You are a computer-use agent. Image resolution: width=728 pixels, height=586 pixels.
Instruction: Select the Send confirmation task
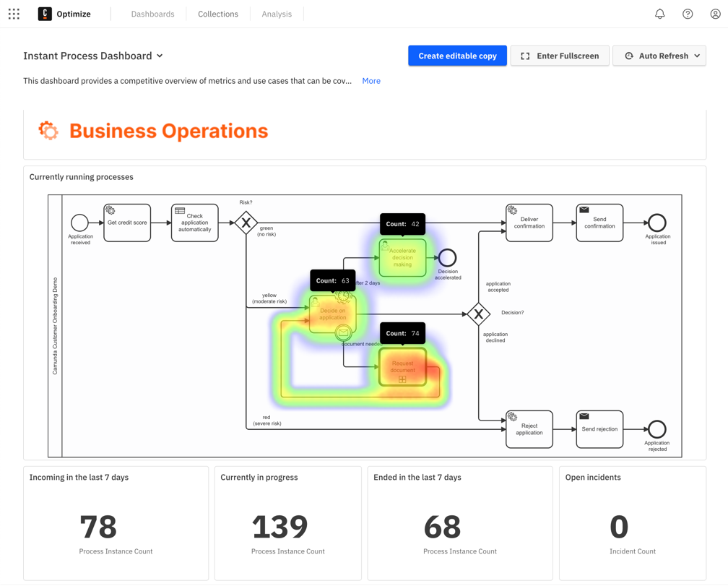point(600,223)
